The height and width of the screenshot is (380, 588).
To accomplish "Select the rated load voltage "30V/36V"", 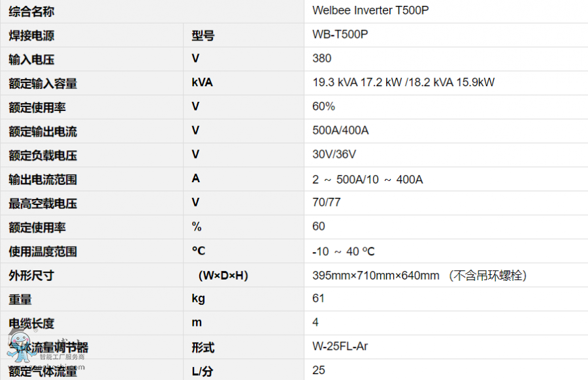I will coord(335,155).
